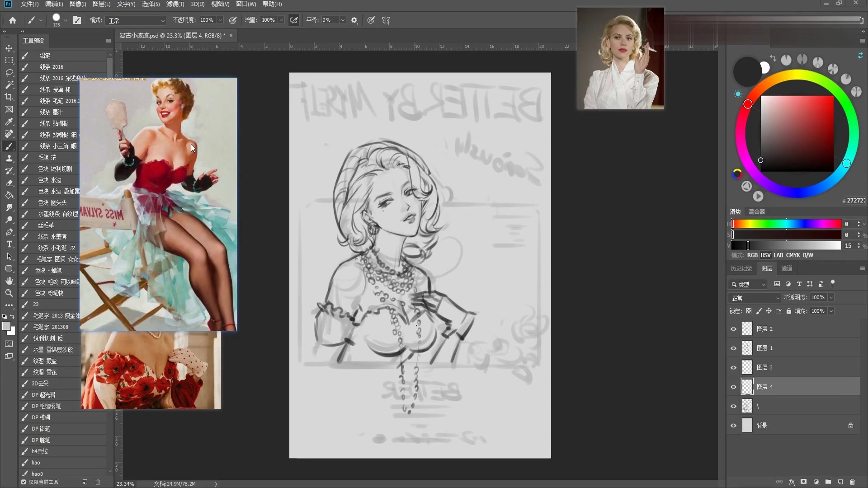Select the Eyedropper tool
868x488 pixels.
(9, 122)
